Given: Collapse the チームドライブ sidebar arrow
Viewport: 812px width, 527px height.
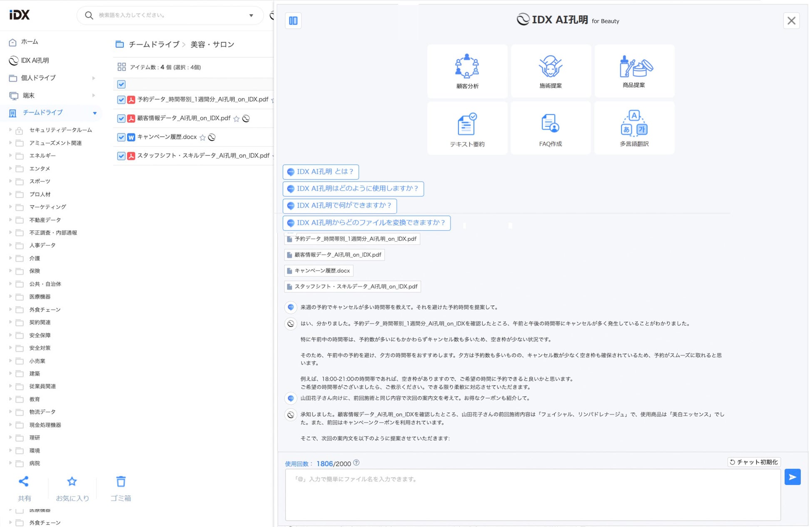Looking at the screenshot, I should [95, 113].
